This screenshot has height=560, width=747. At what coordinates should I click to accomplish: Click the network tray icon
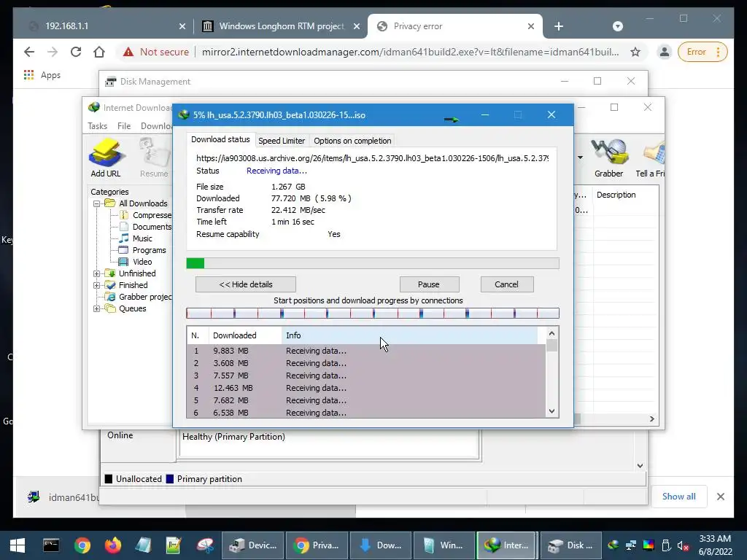[x=631, y=545]
